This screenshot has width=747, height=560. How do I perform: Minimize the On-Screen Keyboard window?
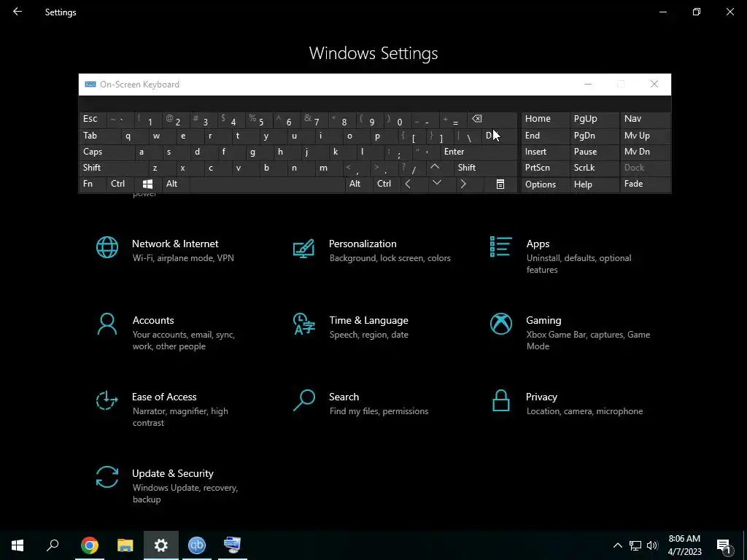tap(588, 85)
